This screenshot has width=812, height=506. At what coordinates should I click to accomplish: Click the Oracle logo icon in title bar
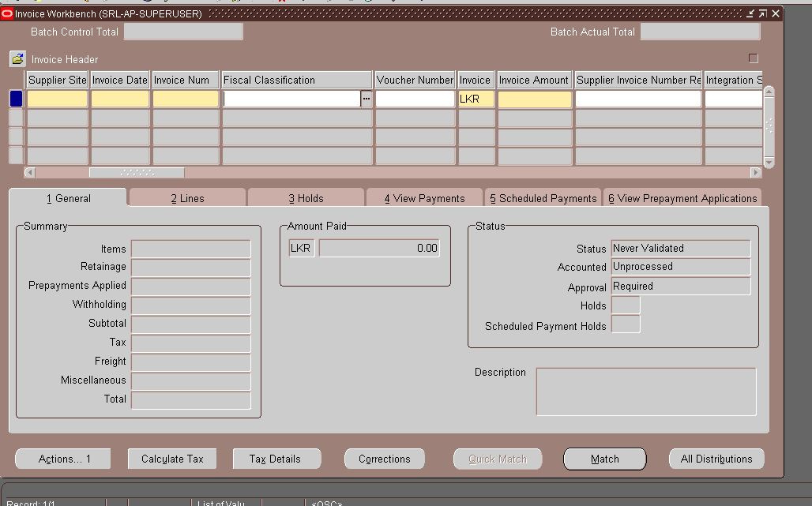(x=7, y=13)
